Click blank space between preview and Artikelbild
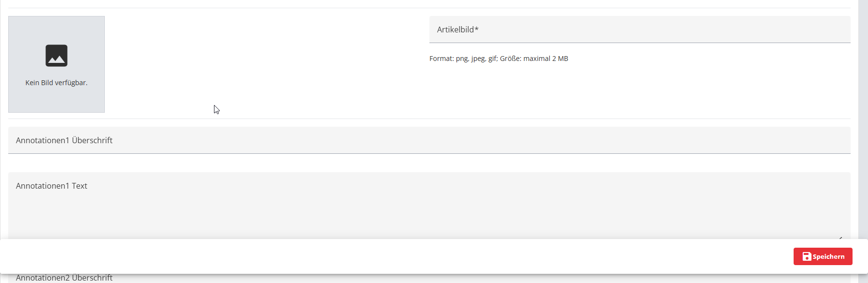 [266, 63]
